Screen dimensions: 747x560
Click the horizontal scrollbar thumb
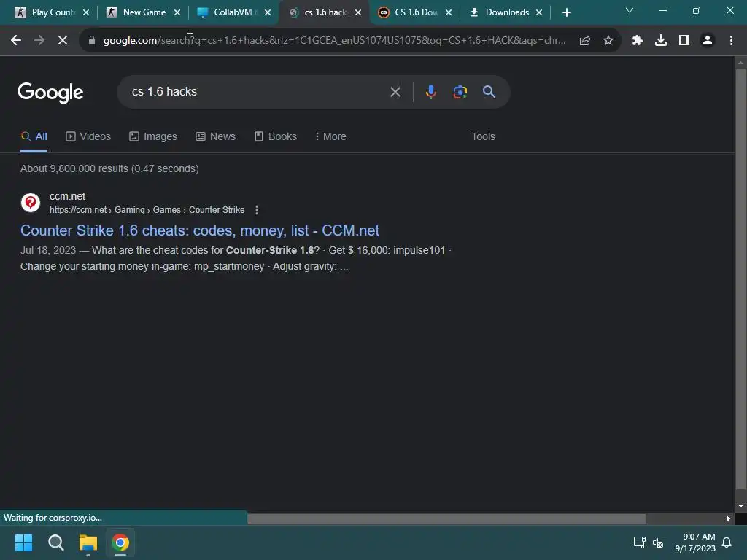pyautogui.click(x=447, y=518)
